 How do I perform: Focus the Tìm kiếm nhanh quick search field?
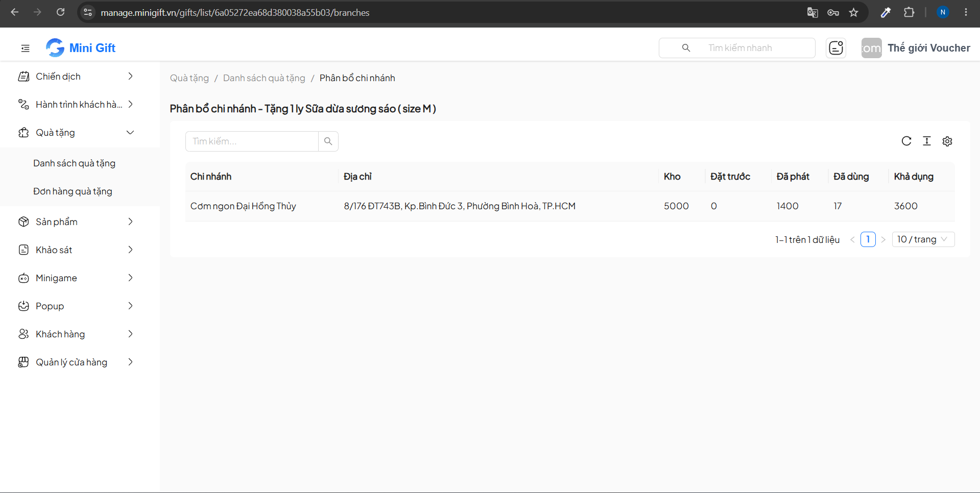click(737, 48)
